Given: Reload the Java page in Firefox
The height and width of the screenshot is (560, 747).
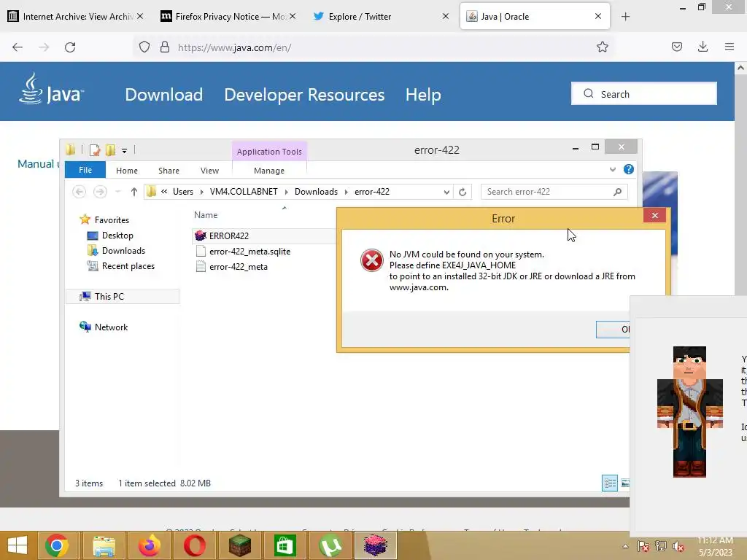Looking at the screenshot, I should pyautogui.click(x=70, y=47).
